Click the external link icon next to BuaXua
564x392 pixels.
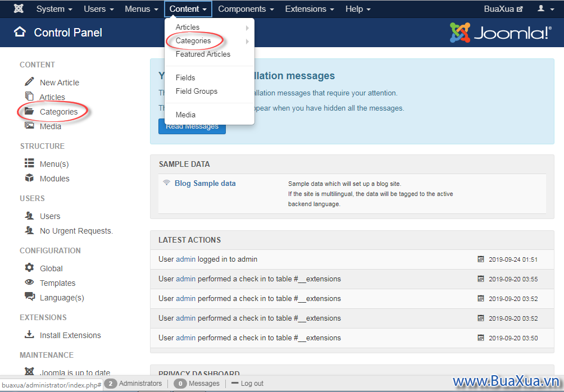[x=520, y=9]
